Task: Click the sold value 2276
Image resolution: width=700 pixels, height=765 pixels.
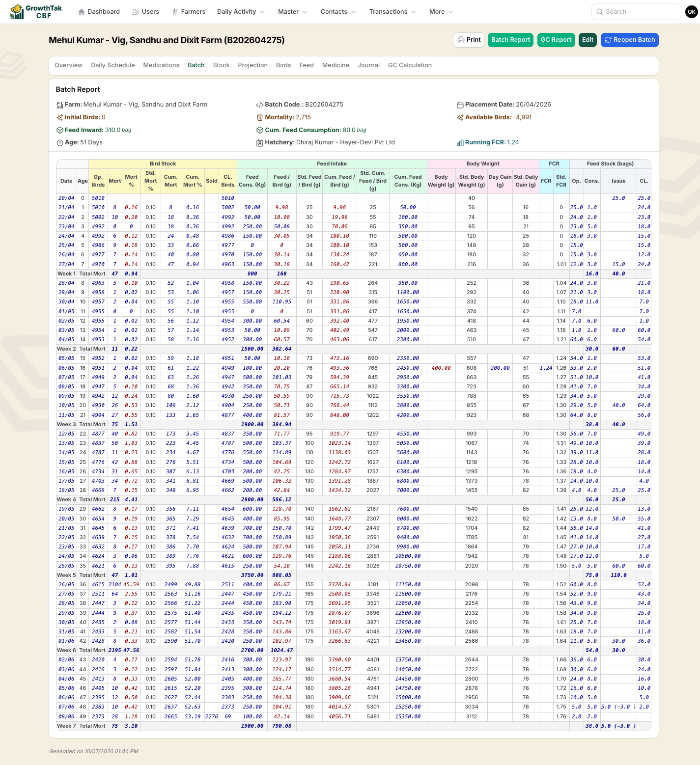Action: click(212, 717)
